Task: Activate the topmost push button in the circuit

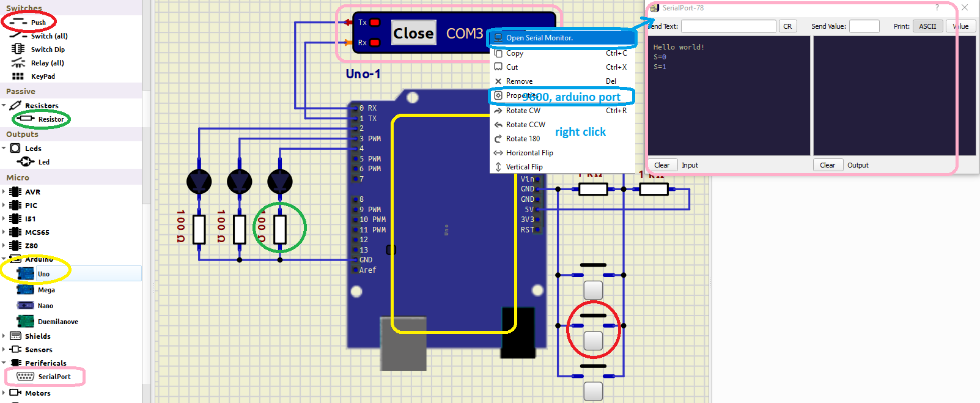Action: pos(593,289)
